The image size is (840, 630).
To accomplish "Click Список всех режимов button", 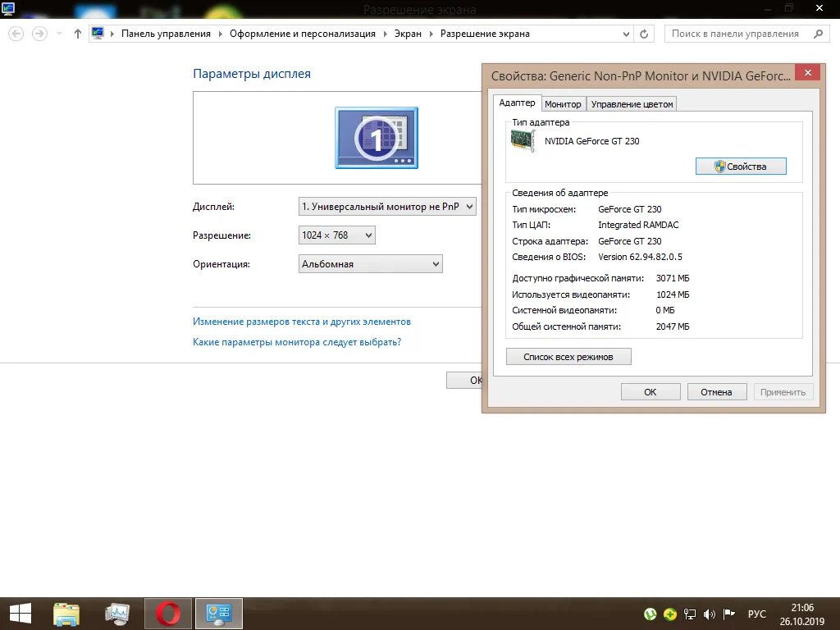I will (568, 357).
